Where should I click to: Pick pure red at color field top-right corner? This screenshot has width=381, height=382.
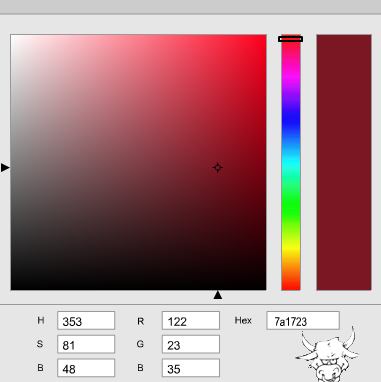264,36
